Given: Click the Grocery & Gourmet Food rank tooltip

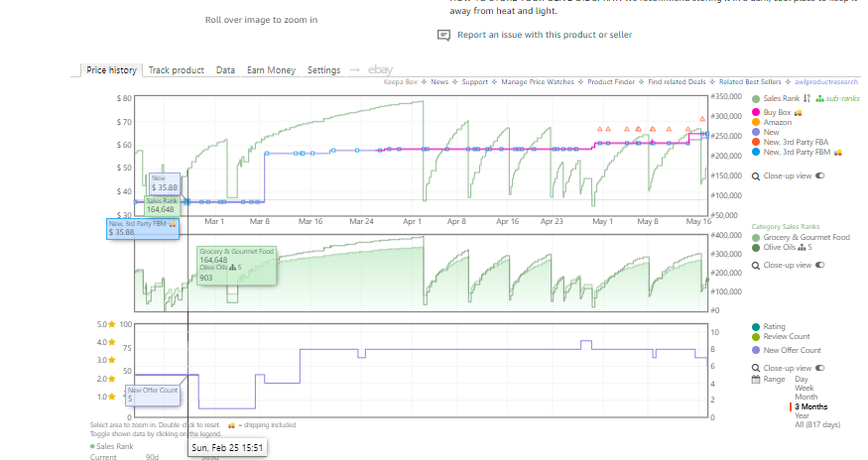Looking at the screenshot, I should tap(237, 267).
